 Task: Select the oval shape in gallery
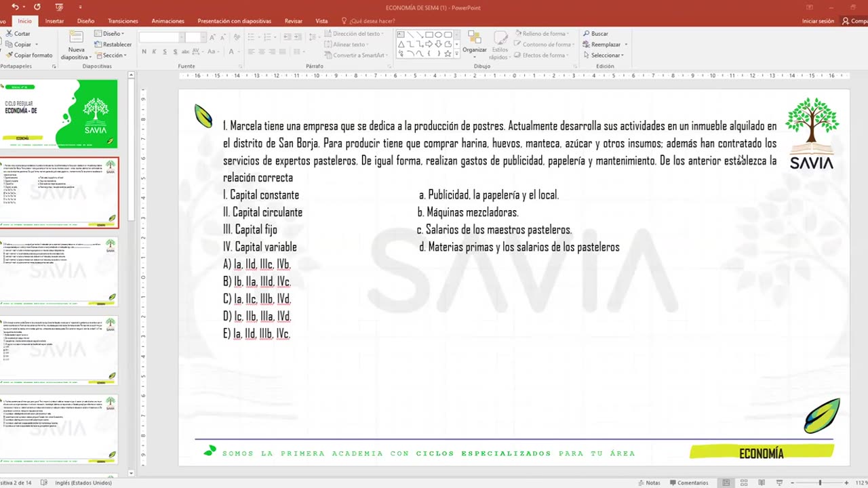pos(439,35)
